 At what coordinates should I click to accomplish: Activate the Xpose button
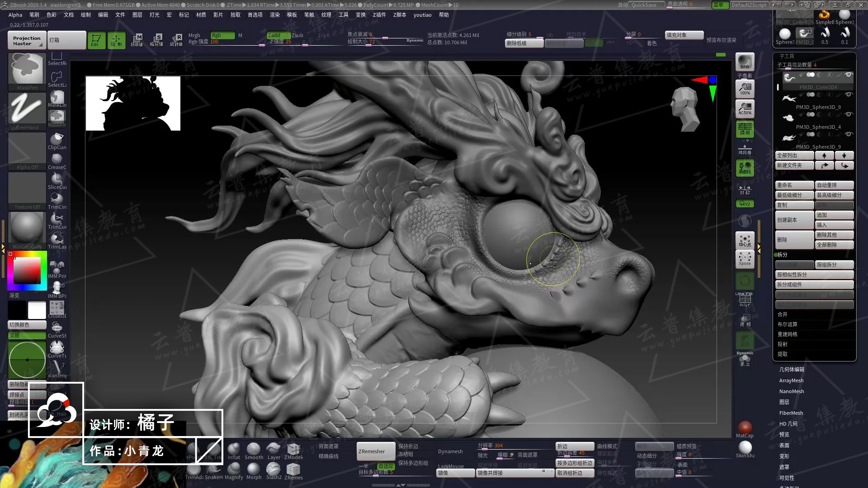[x=745, y=258]
